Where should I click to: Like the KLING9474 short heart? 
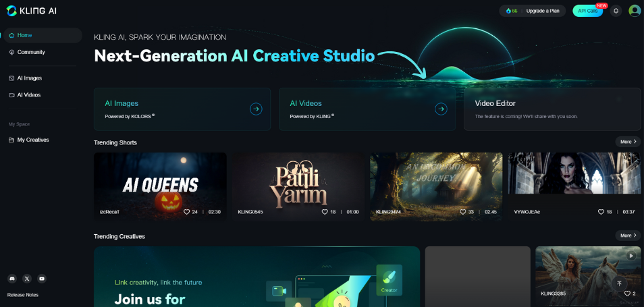[463, 212]
